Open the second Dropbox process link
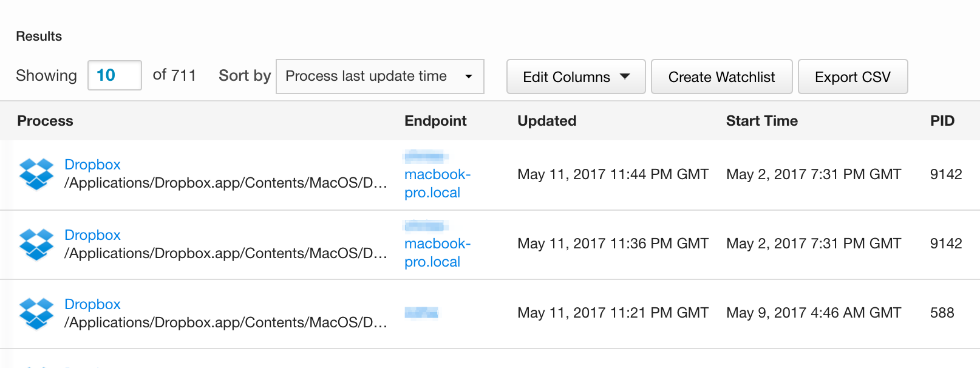Screen dimensions: 980x368 [x=92, y=235]
